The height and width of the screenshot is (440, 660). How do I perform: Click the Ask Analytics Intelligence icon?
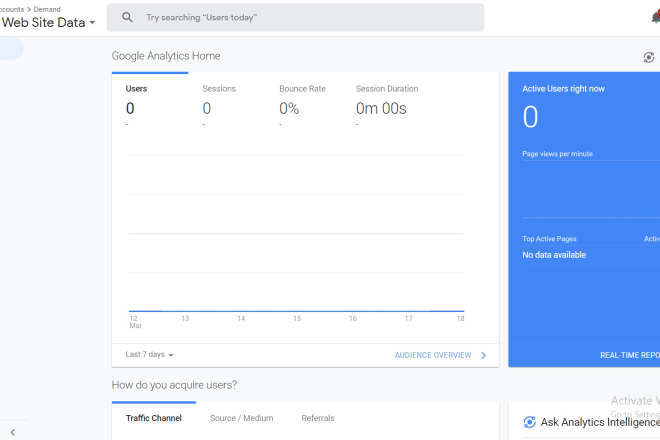(529, 422)
